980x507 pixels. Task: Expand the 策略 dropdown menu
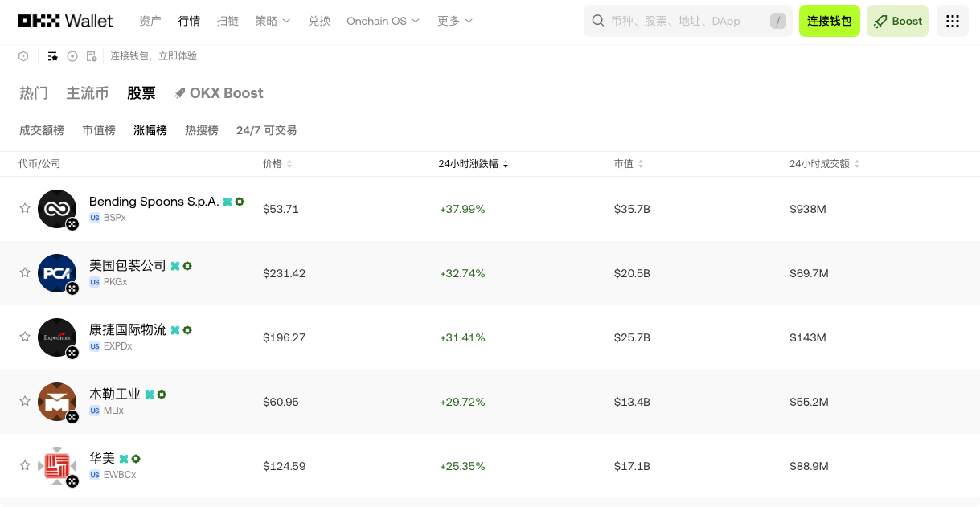coord(273,21)
